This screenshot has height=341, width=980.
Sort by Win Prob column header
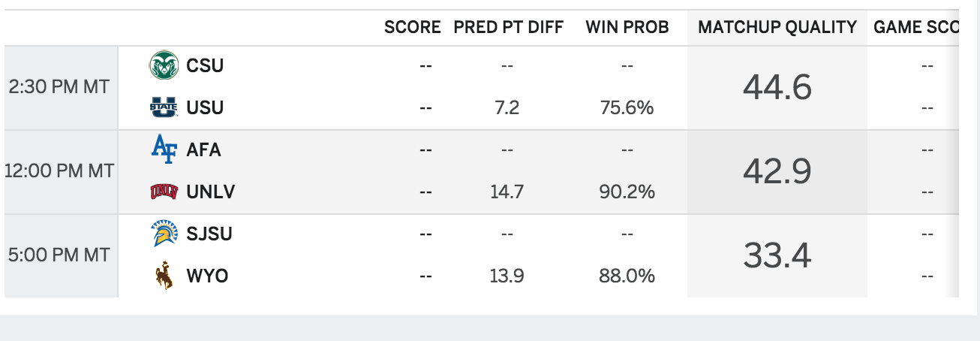coord(627,28)
